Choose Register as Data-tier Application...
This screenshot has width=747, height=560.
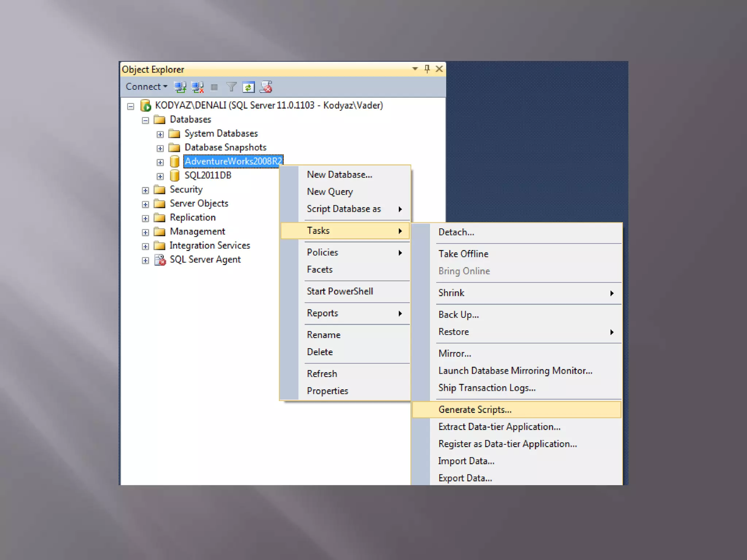(516, 444)
